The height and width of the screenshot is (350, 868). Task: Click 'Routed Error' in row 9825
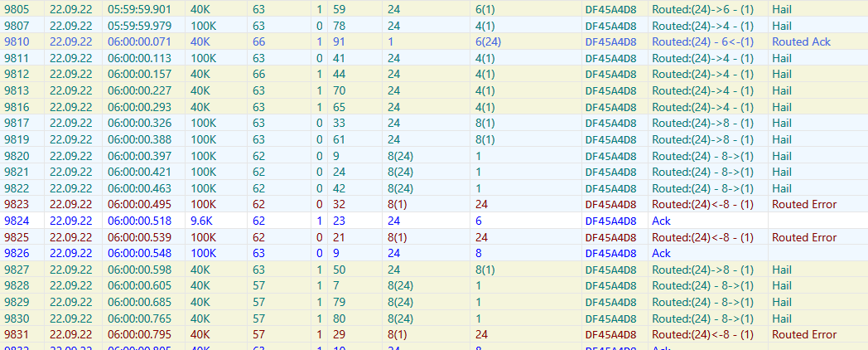click(x=804, y=237)
